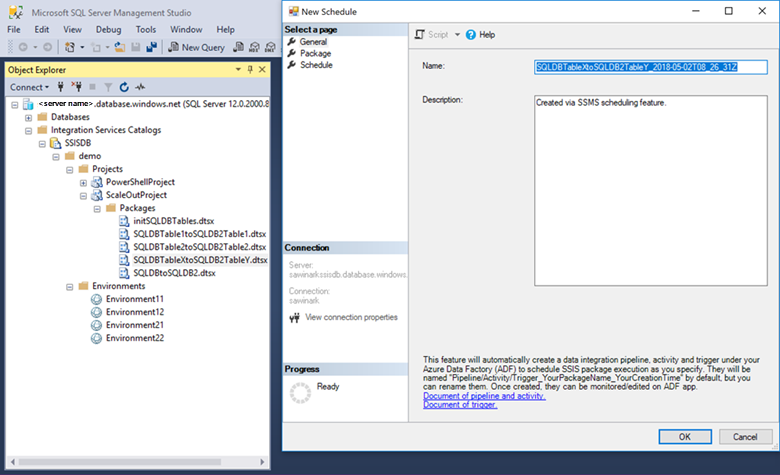Screen dimensions: 780x475
Task: Click the New Query toolbar button
Action: [196, 47]
